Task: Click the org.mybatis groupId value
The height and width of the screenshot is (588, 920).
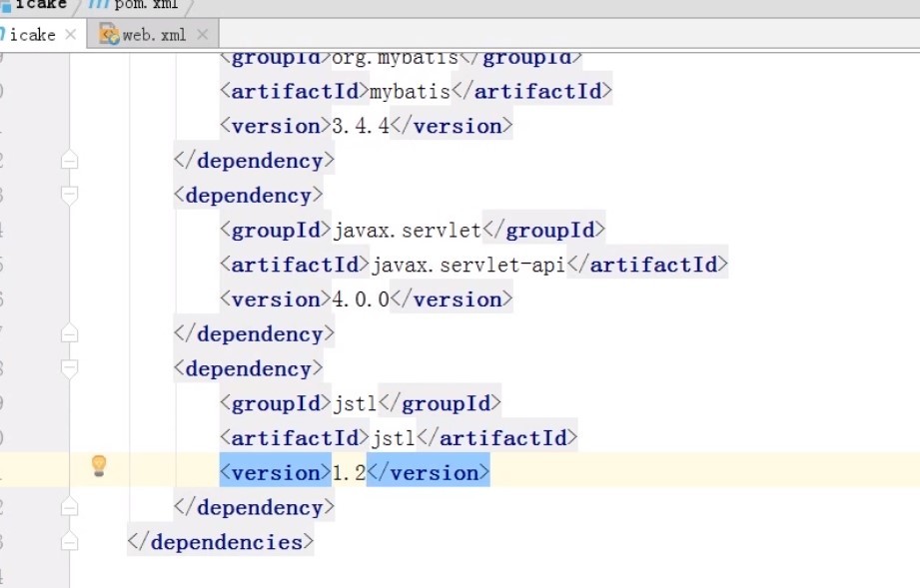Action: 395,58
